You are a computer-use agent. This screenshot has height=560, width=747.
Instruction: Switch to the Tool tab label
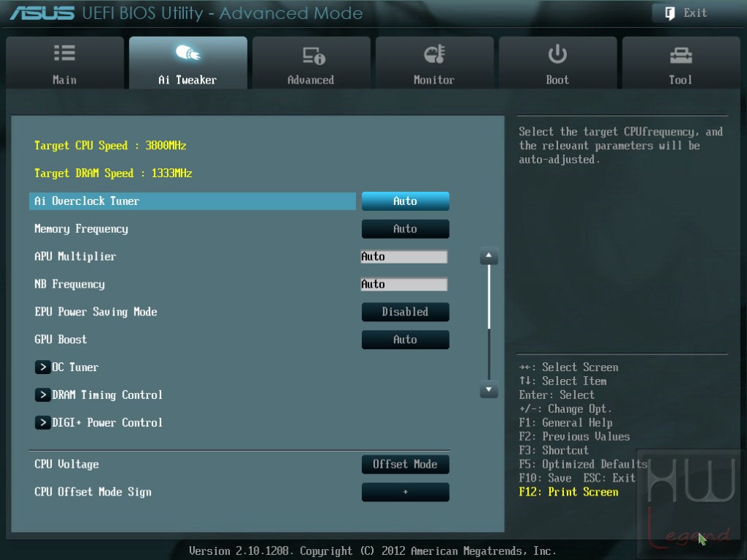tap(680, 80)
